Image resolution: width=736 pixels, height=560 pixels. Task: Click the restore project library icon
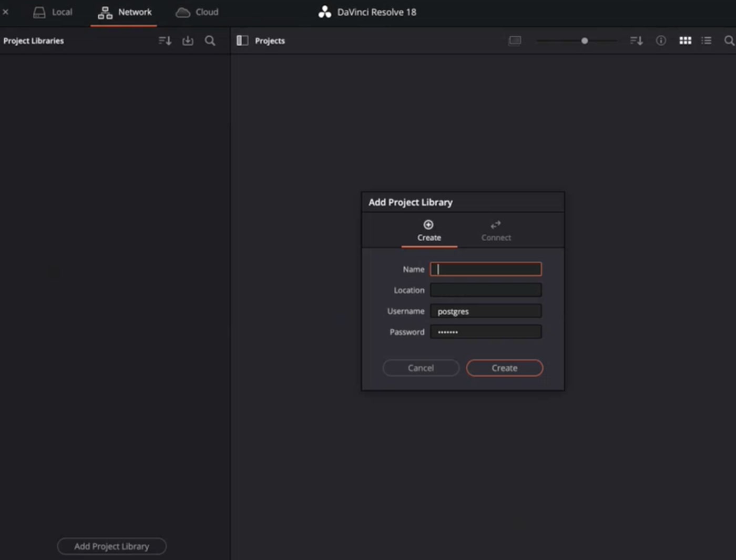coord(188,40)
